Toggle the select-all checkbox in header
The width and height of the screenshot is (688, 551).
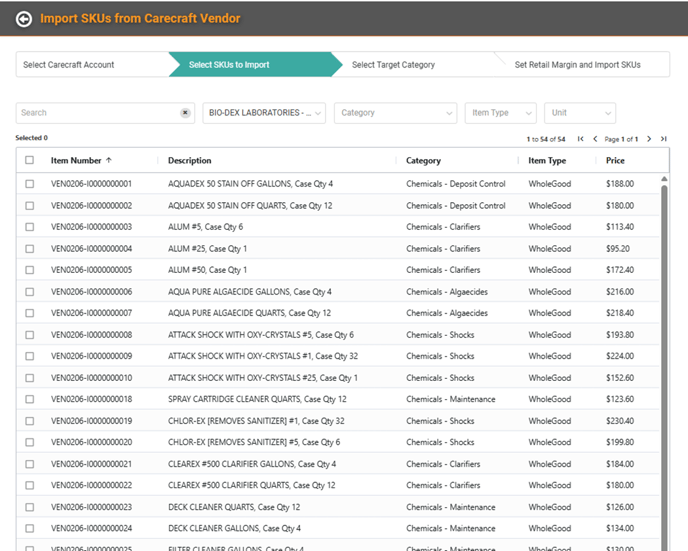click(29, 160)
